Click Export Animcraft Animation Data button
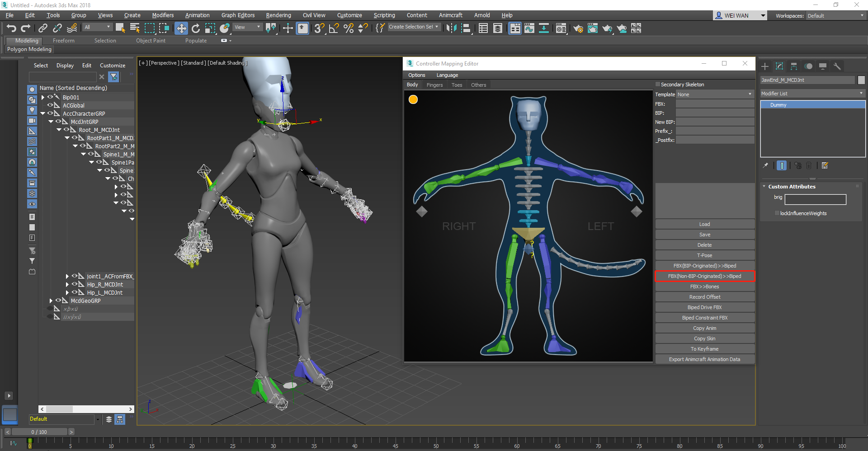This screenshot has width=868, height=451. pos(705,359)
